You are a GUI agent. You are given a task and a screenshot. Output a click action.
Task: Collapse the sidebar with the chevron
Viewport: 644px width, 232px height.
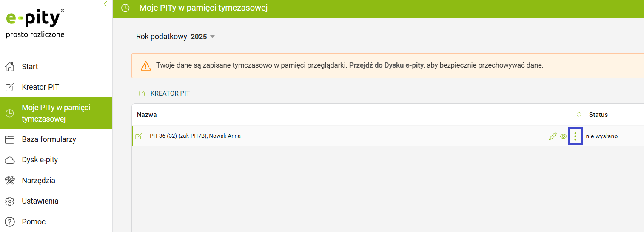click(x=105, y=4)
